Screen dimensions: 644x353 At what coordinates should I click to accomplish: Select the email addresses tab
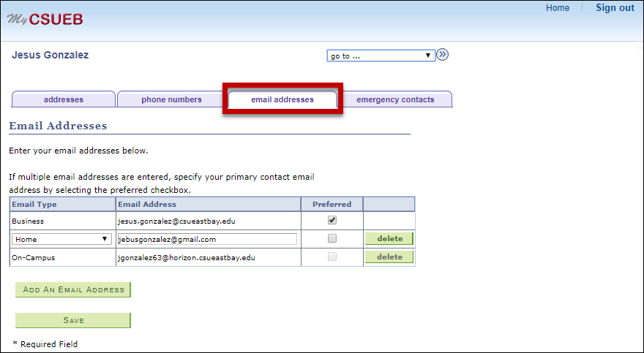(282, 99)
